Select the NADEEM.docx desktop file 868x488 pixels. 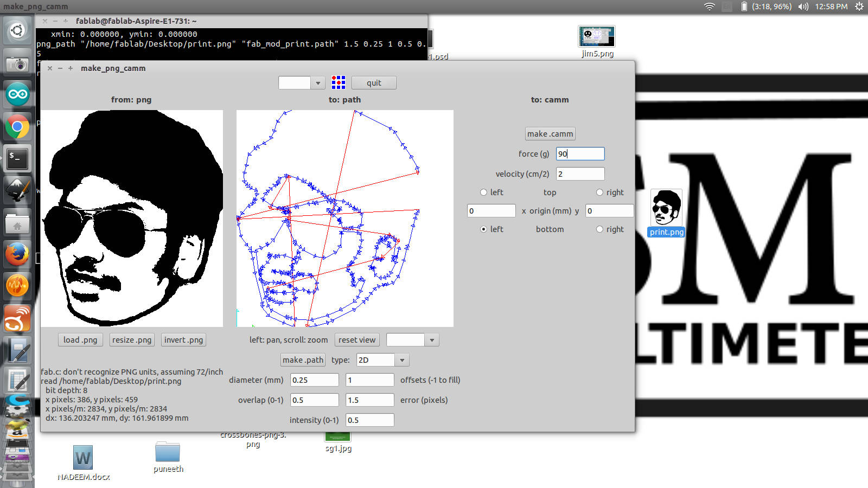tap(84, 463)
